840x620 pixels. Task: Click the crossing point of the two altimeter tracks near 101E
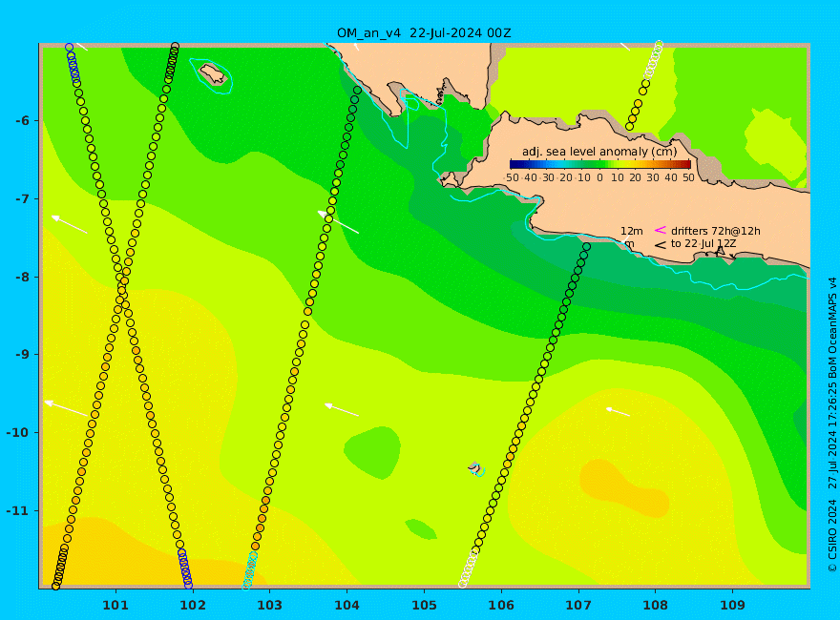click(123, 290)
